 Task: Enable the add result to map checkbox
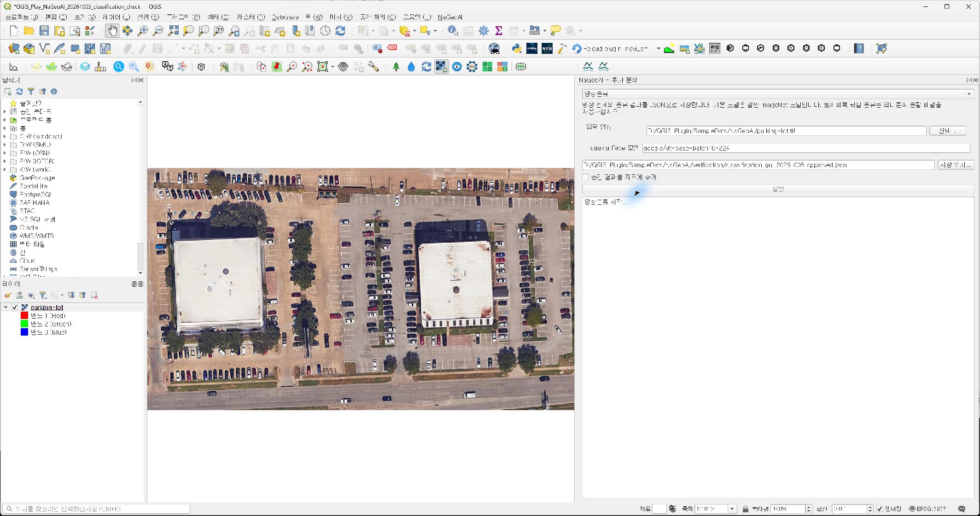click(x=585, y=177)
